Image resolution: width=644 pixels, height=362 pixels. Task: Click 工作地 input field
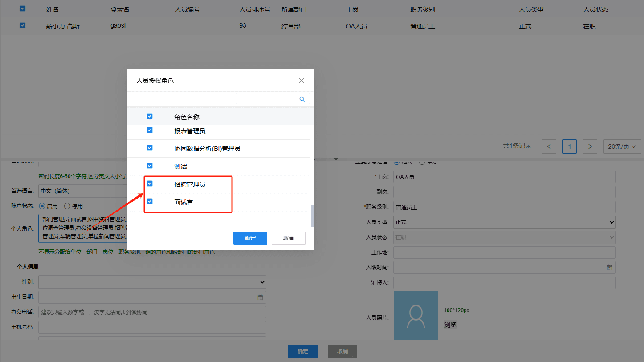505,252
